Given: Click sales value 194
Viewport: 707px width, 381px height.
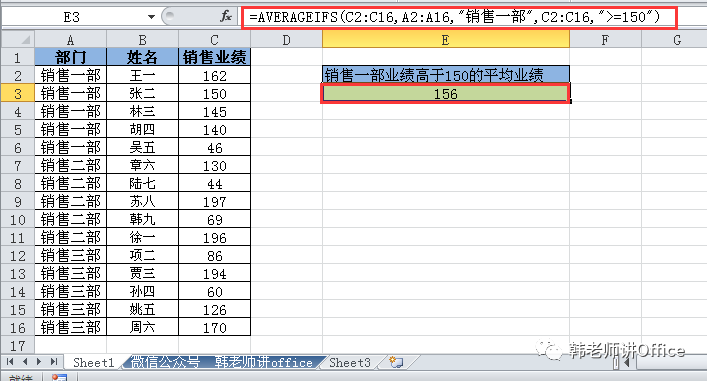Looking at the screenshot, I should 215,274.
